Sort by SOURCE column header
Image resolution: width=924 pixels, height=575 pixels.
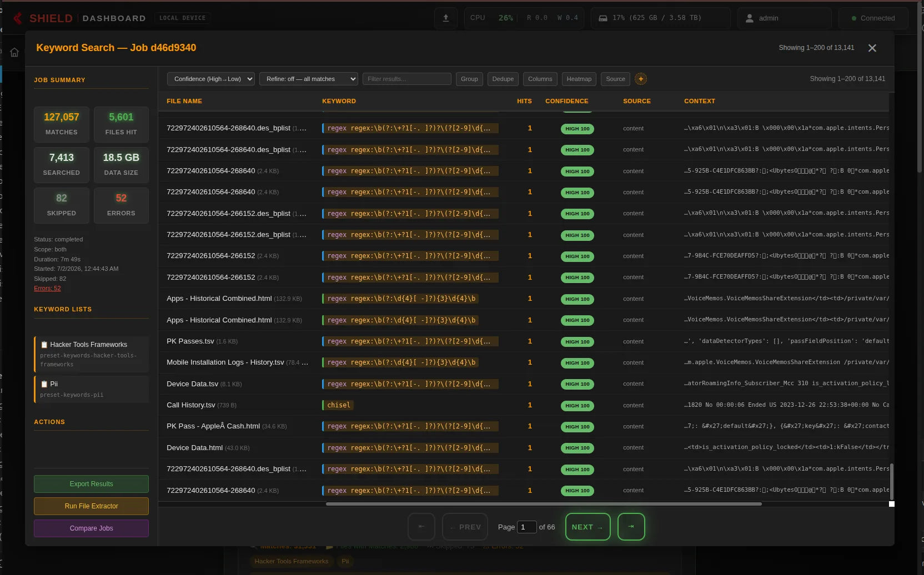(637, 101)
